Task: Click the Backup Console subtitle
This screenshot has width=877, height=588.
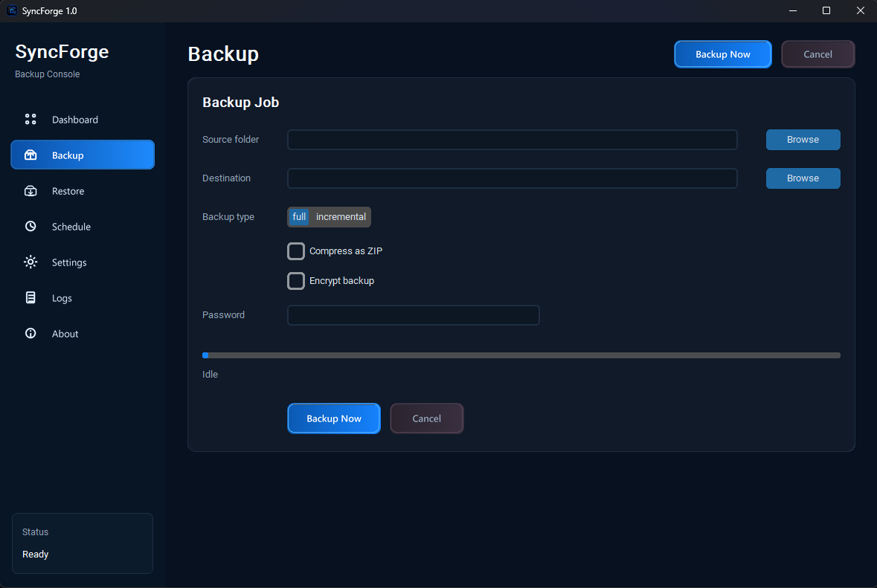Action: pos(47,74)
